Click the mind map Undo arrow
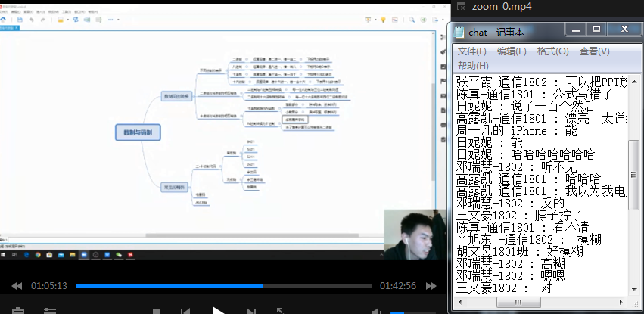 [32, 20]
